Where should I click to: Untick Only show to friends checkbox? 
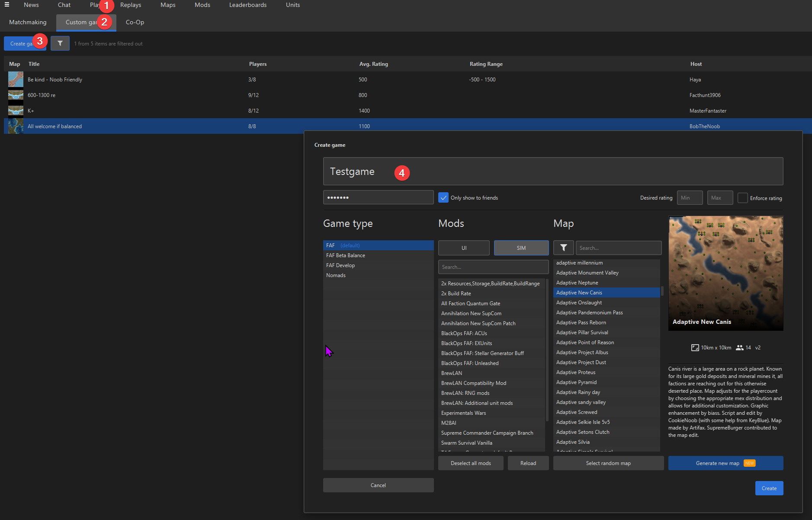(x=443, y=197)
